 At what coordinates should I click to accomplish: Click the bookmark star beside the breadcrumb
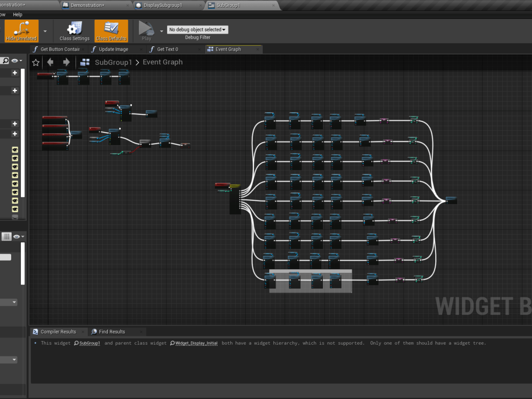pyautogui.click(x=35, y=62)
